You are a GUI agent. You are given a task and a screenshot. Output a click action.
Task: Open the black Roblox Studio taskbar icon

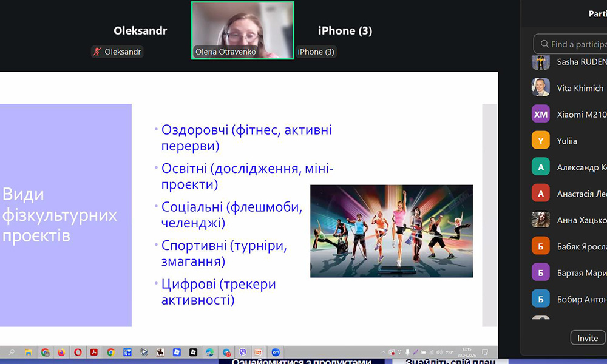pos(193,352)
